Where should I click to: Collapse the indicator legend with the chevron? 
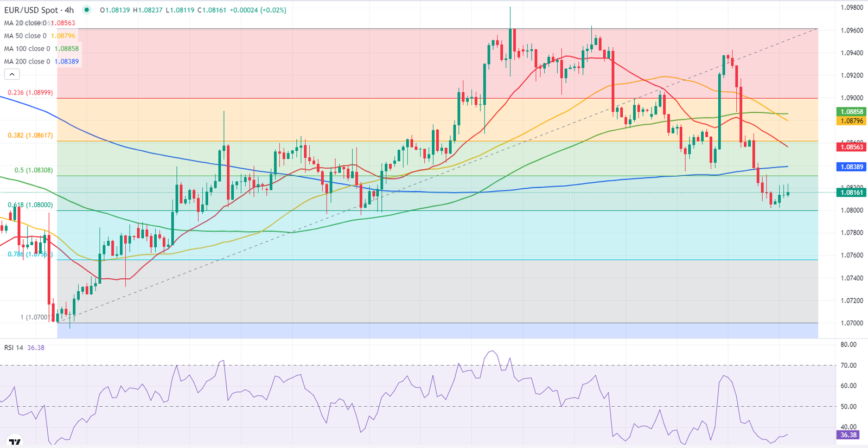pos(11,74)
